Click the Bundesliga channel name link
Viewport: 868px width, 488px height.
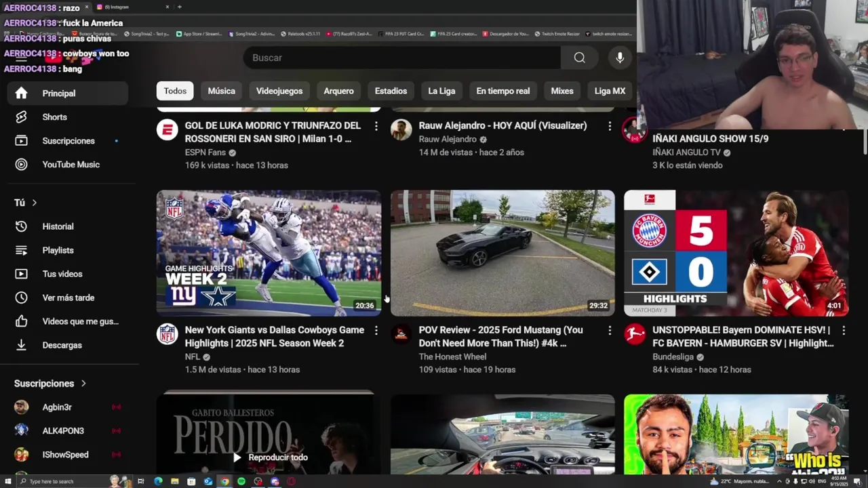pos(674,357)
